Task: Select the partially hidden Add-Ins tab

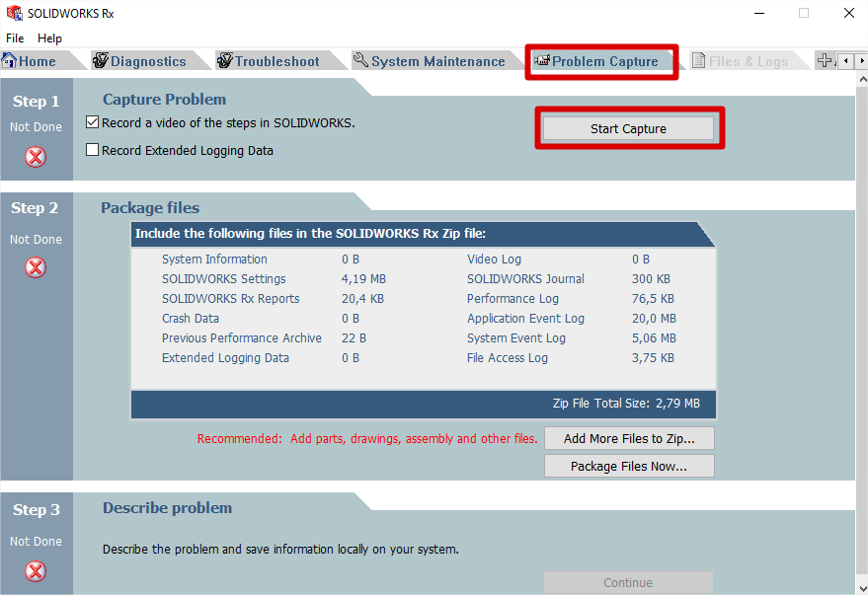Action: [826, 61]
